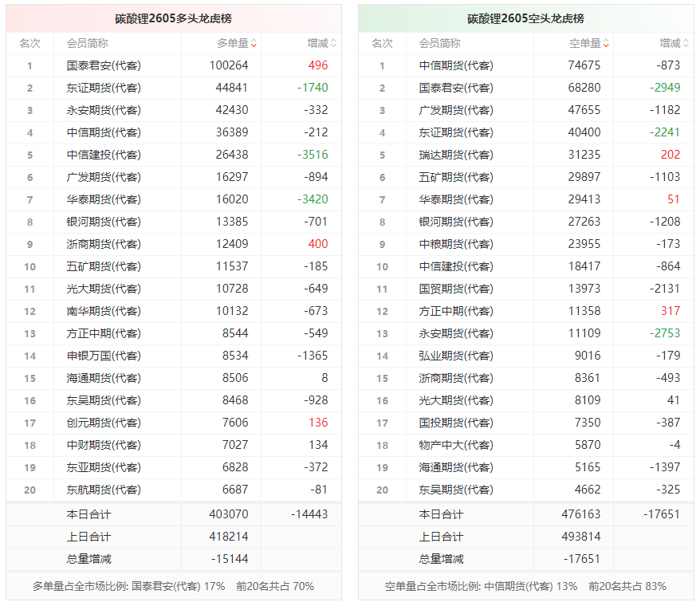Click 物产中大(代客) in short table

click(x=456, y=445)
